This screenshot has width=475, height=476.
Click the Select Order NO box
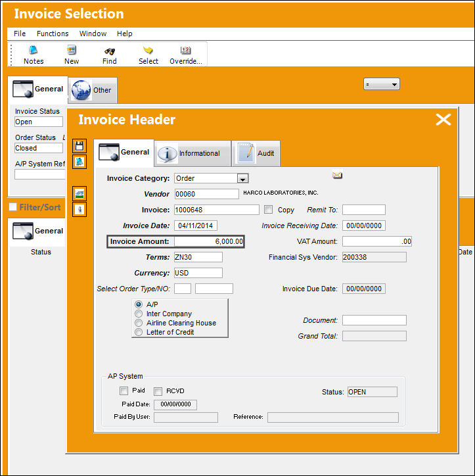point(214,289)
